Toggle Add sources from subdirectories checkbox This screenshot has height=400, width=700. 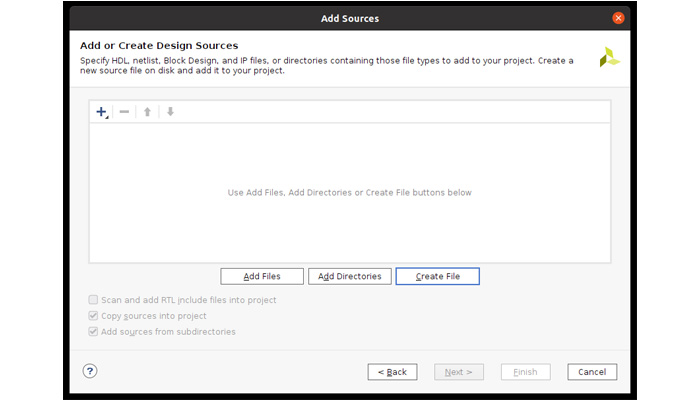93,332
